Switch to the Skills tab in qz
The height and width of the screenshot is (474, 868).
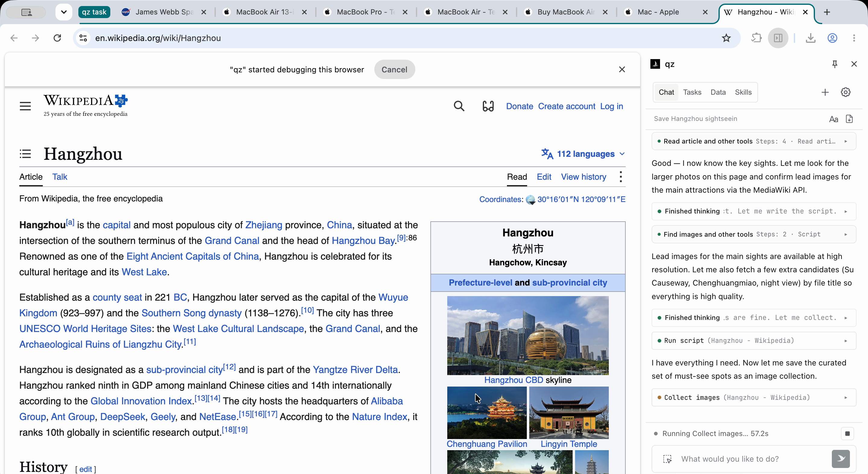click(743, 92)
